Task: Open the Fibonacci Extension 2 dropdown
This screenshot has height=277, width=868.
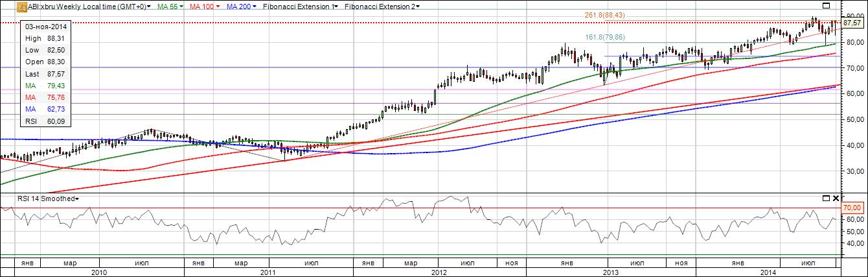Action: coord(382,6)
